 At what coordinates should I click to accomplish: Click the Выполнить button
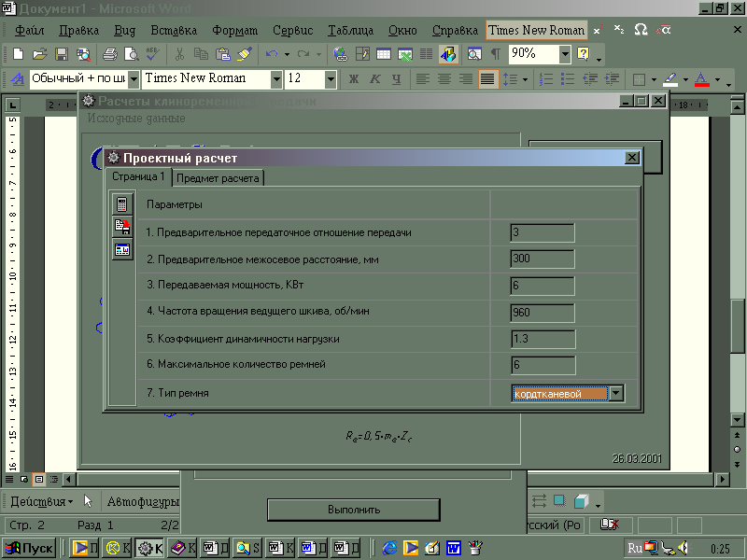pos(354,510)
